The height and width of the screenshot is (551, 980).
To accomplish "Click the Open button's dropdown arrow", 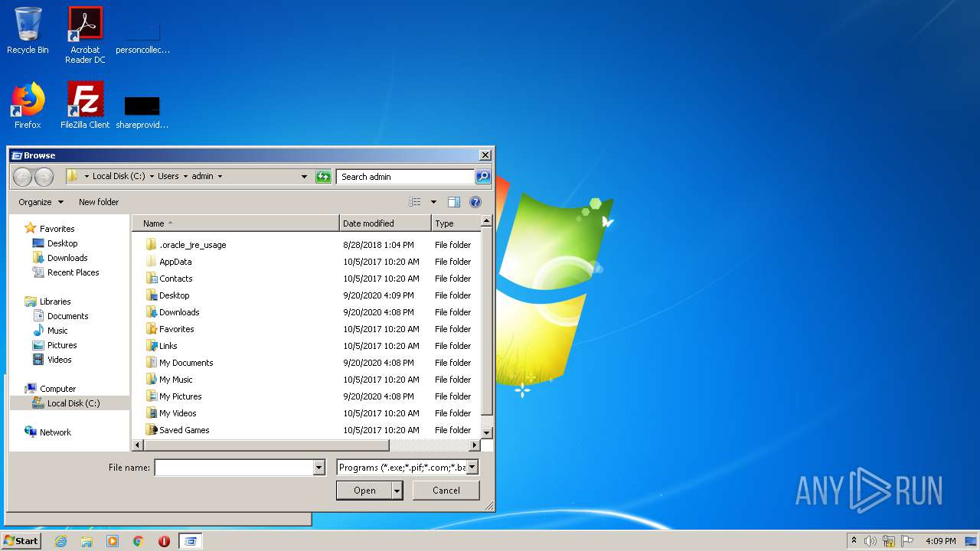I will (x=397, y=491).
